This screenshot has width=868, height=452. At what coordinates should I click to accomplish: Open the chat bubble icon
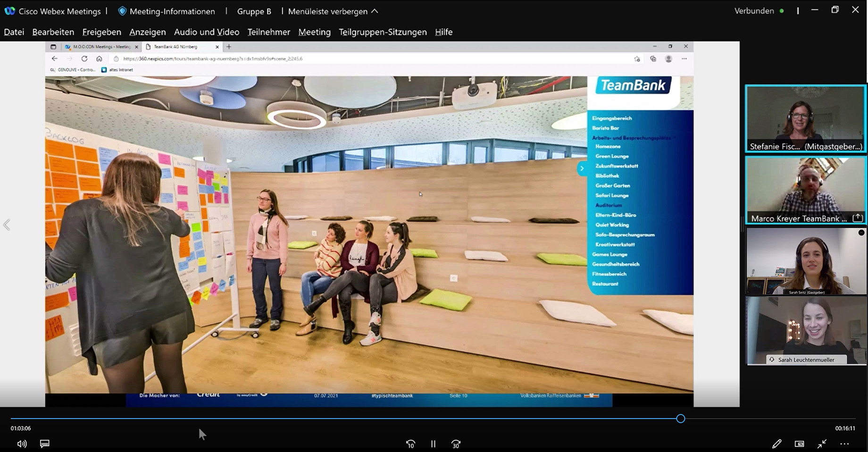(x=45, y=444)
